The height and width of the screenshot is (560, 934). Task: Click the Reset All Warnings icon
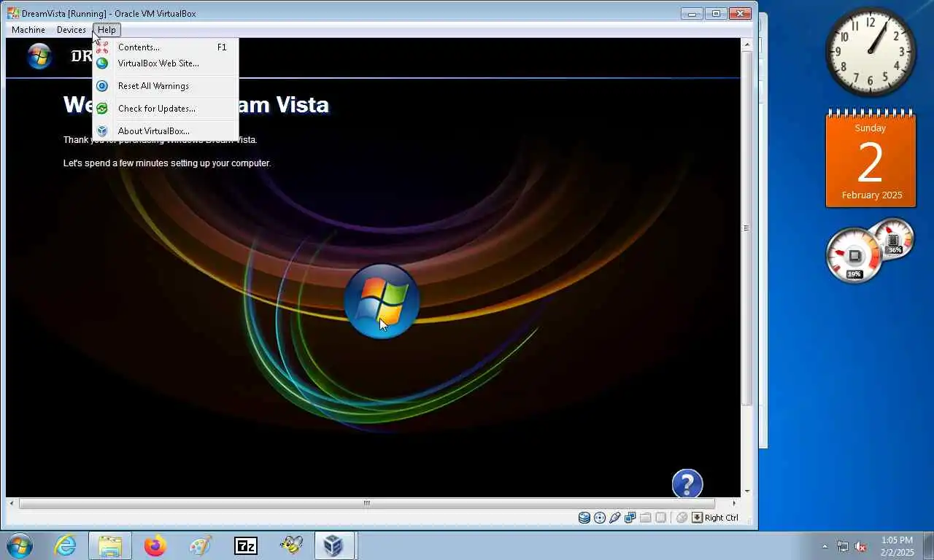coord(102,86)
